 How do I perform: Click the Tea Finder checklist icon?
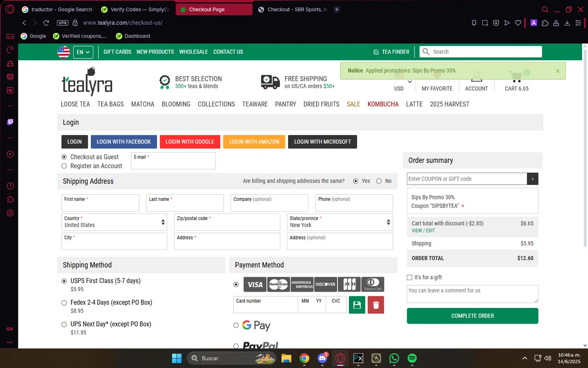click(376, 52)
